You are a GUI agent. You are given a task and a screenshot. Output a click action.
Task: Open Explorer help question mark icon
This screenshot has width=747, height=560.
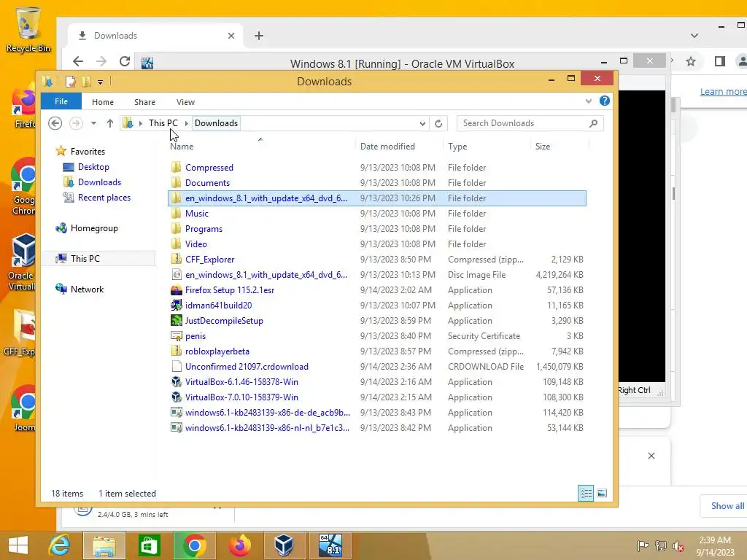point(605,101)
